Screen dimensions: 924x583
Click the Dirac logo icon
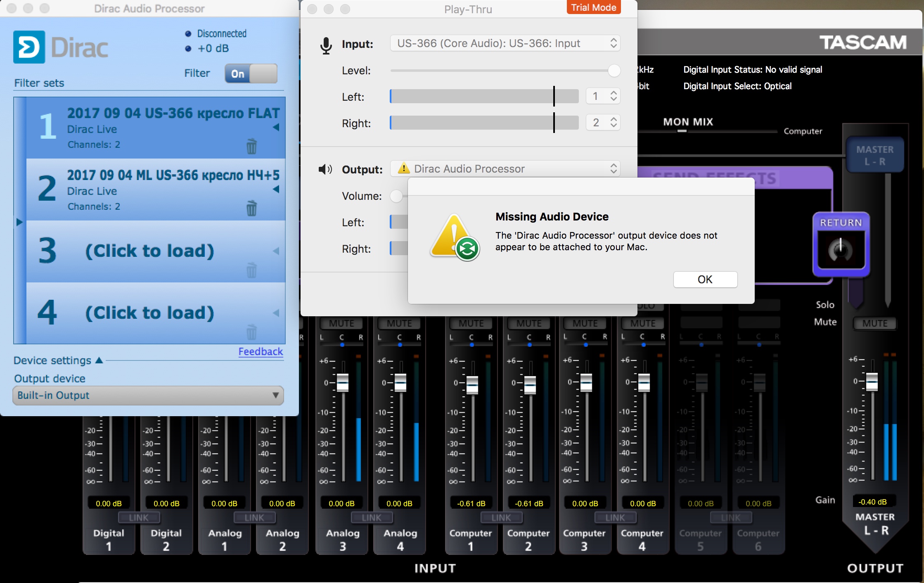29,47
